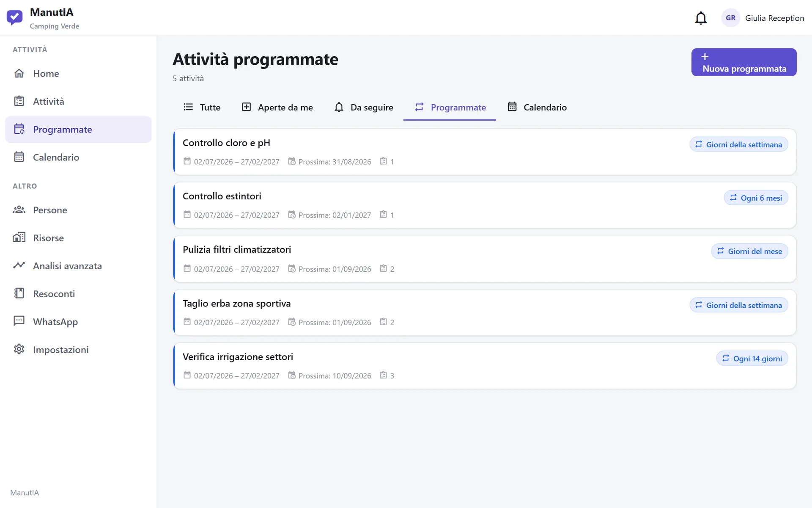Switch to the Da seguire tab
The height and width of the screenshot is (508, 812).
click(364, 108)
